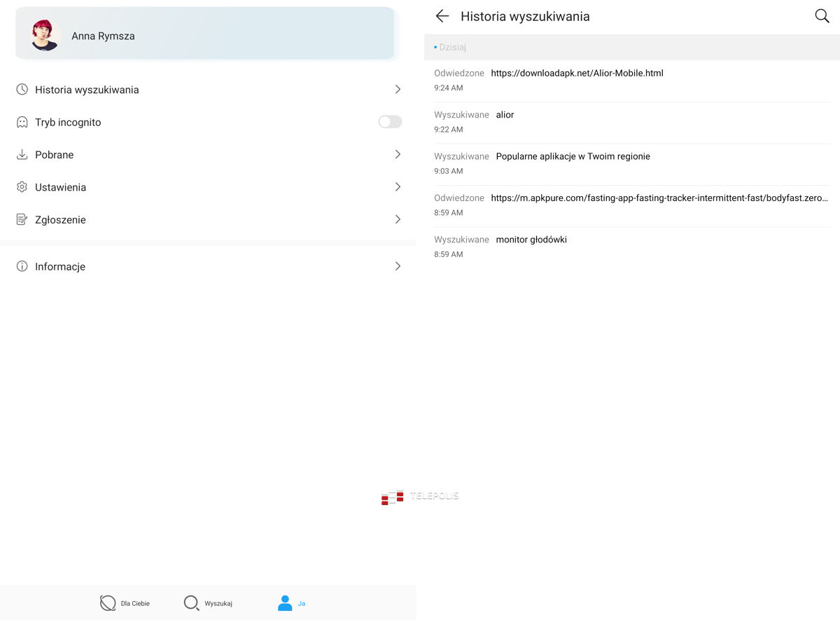The width and height of the screenshot is (840, 620).
Task: Tap Anna Rymsza profile avatar
Action: (45, 35)
